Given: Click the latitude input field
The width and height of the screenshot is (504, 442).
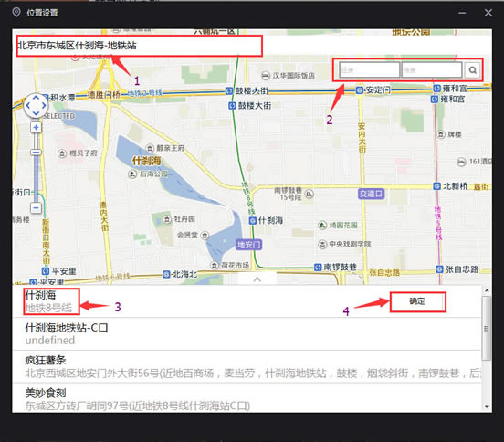Looking at the screenshot, I should (432, 69).
